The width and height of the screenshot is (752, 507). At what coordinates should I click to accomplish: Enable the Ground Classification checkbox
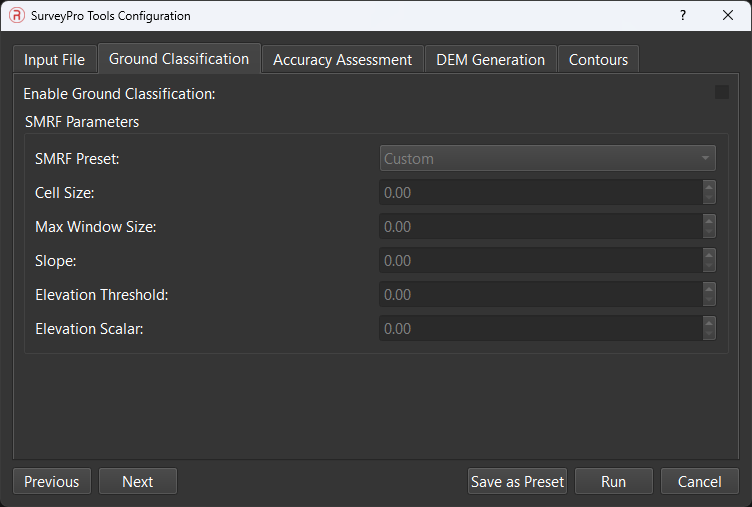pyautogui.click(x=722, y=93)
